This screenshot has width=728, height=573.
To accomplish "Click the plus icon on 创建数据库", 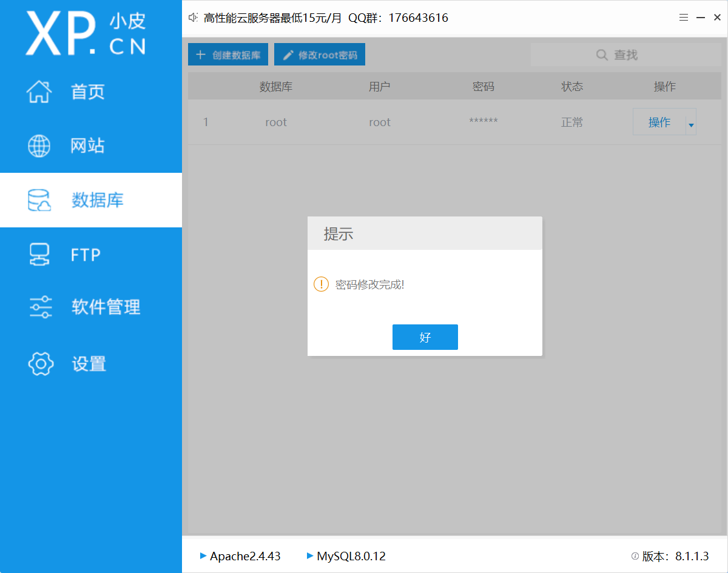I will point(201,55).
